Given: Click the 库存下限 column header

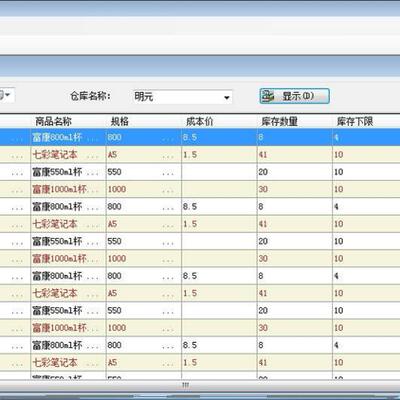Looking at the screenshot, I should tap(355, 121).
